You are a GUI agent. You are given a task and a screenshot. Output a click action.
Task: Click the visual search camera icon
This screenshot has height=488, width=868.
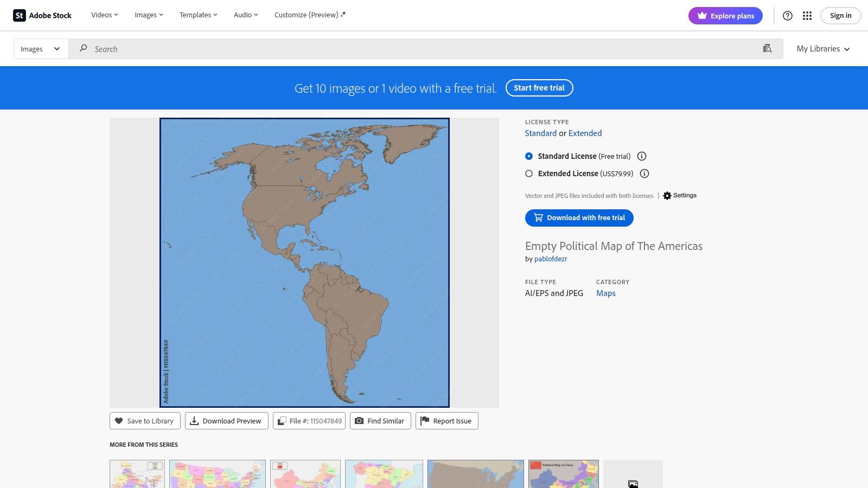(767, 49)
